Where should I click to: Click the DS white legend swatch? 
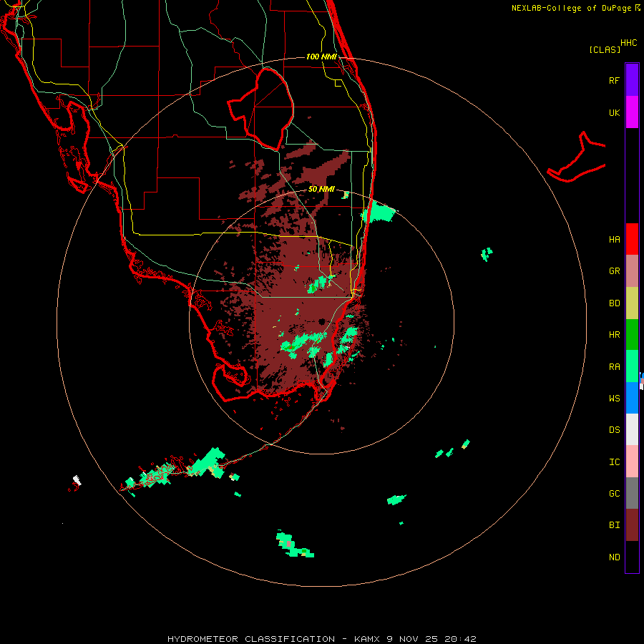pyautogui.click(x=632, y=429)
